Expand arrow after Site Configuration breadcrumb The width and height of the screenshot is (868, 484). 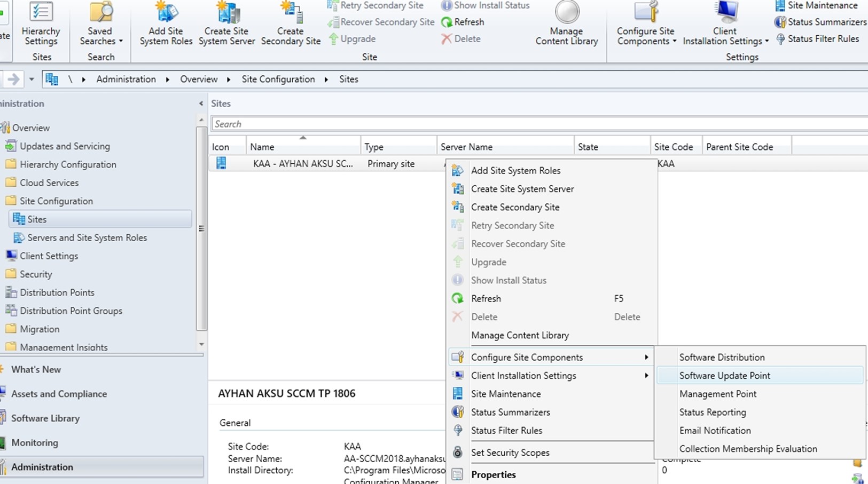pos(326,80)
